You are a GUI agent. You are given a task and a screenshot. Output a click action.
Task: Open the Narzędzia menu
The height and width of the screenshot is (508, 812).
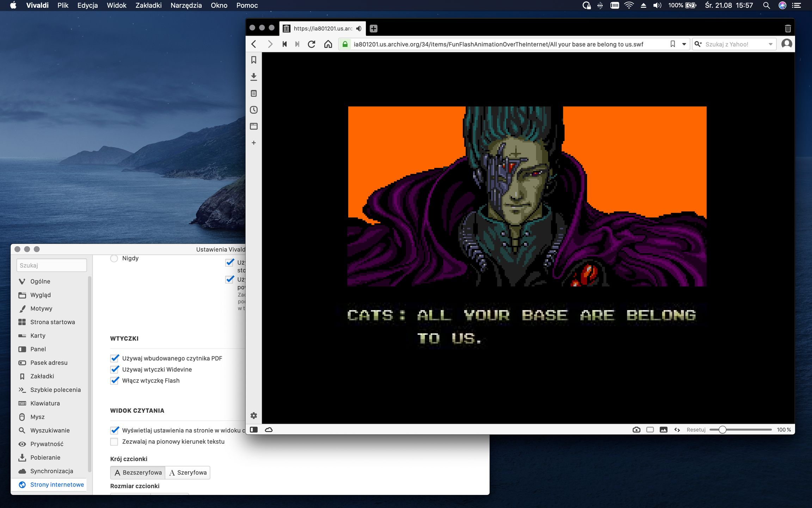[x=186, y=5]
